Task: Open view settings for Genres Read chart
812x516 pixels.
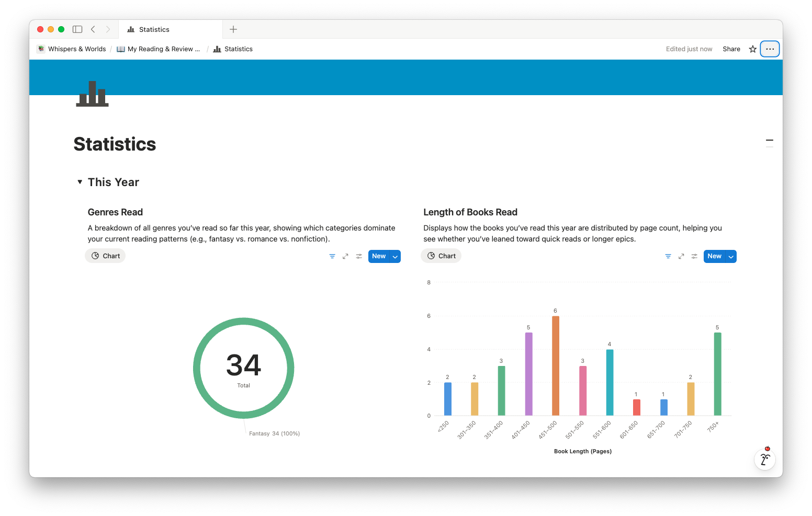Action: point(359,256)
